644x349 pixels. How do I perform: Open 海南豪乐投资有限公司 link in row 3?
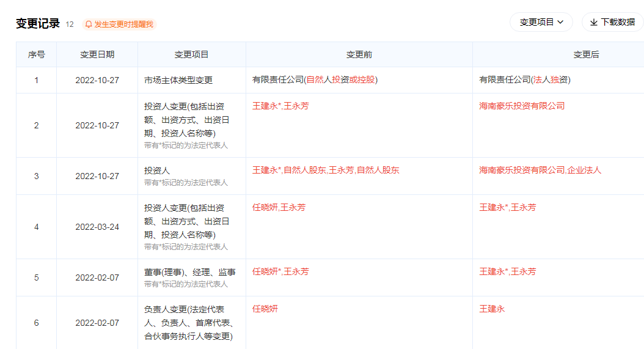click(522, 170)
